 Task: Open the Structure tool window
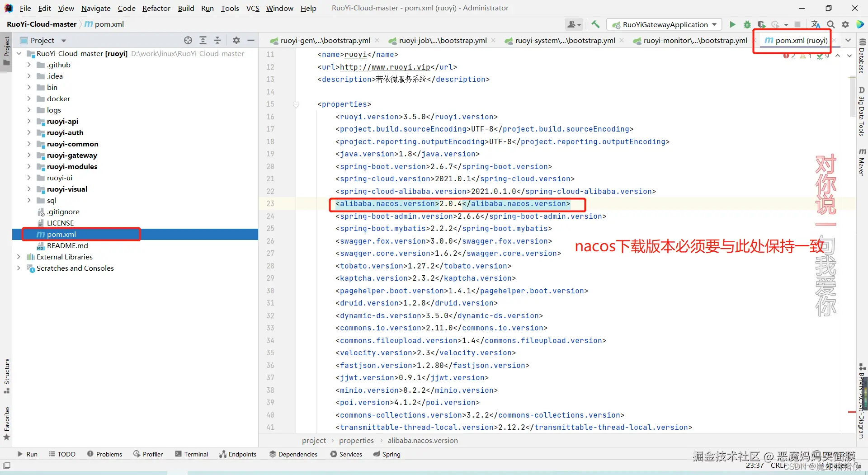[6, 376]
